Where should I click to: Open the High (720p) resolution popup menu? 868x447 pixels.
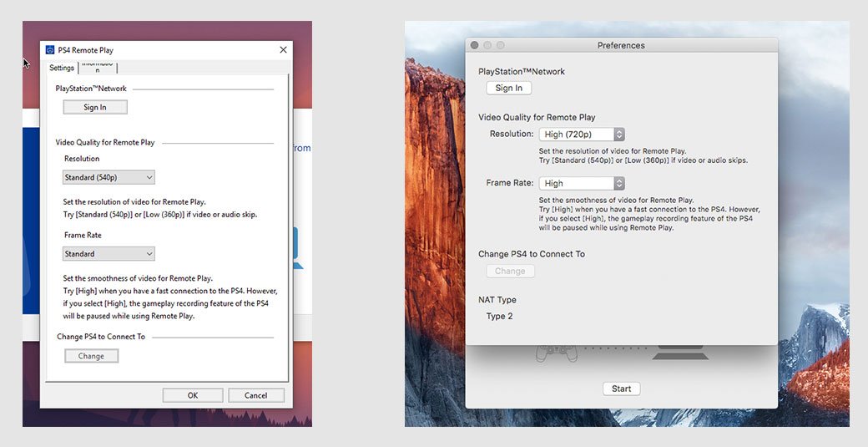point(582,134)
